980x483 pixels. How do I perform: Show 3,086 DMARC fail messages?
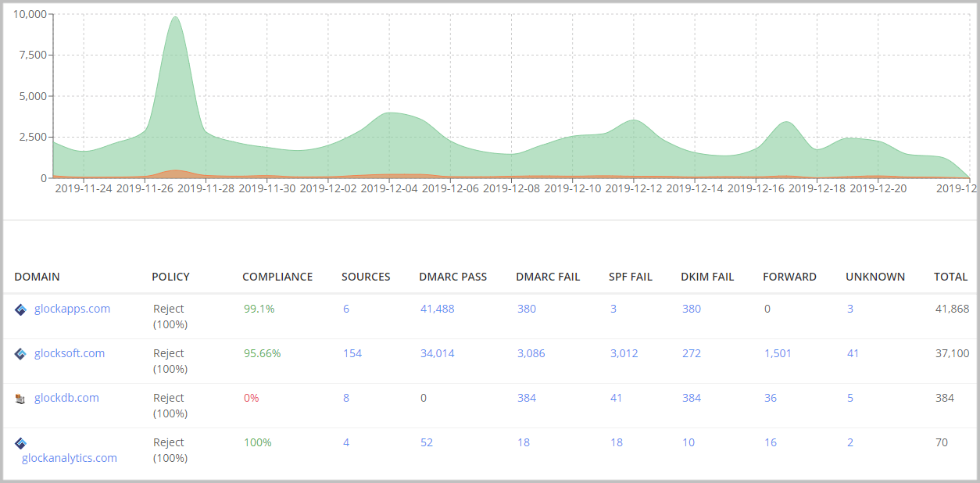click(531, 353)
